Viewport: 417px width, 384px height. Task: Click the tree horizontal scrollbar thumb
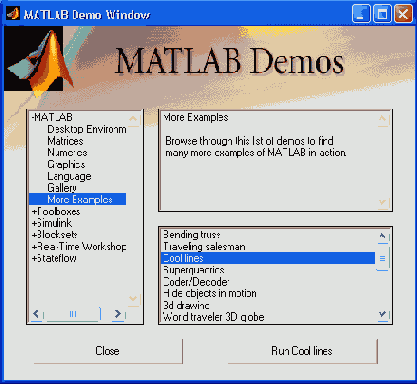73,314
